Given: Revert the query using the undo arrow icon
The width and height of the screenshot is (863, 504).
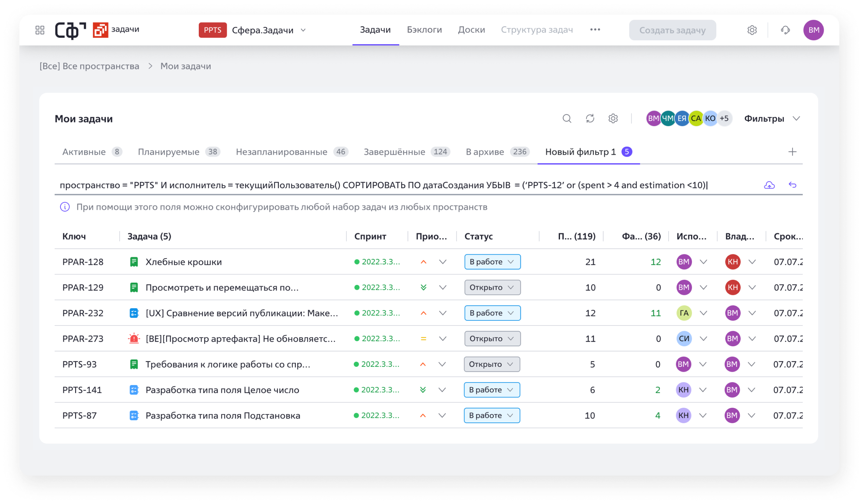Looking at the screenshot, I should [x=793, y=185].
